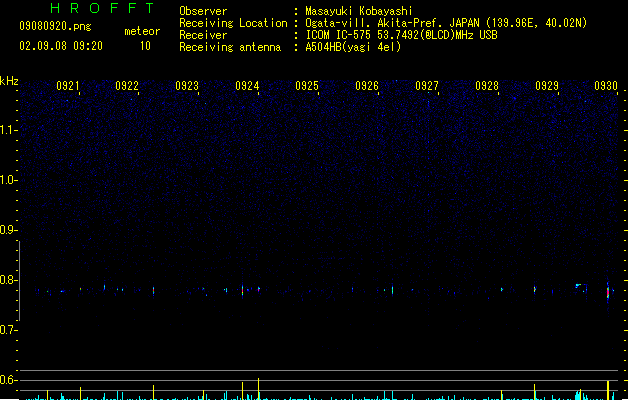
Task: Click the tallest yellow spike in bottom graph
Action: coord(258,389)
